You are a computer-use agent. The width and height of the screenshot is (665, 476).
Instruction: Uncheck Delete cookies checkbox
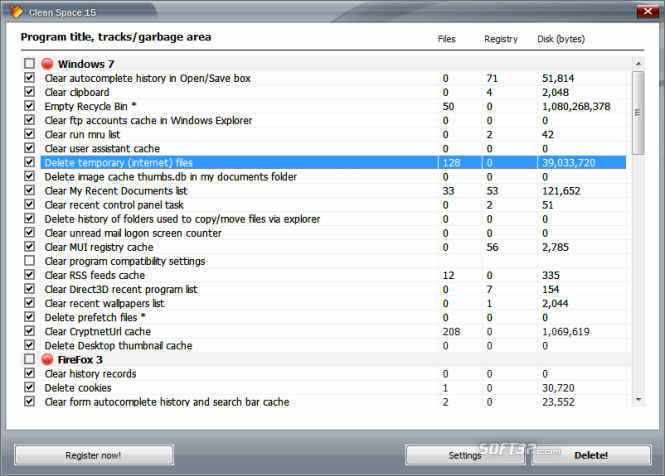[x=29, y=387]
